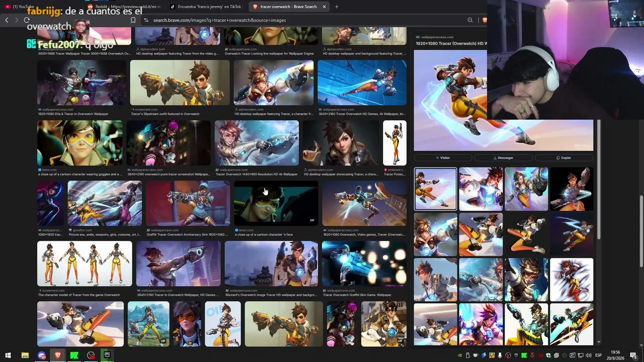
Task: Open a new browser tab
Action: [x=337, y=7]
